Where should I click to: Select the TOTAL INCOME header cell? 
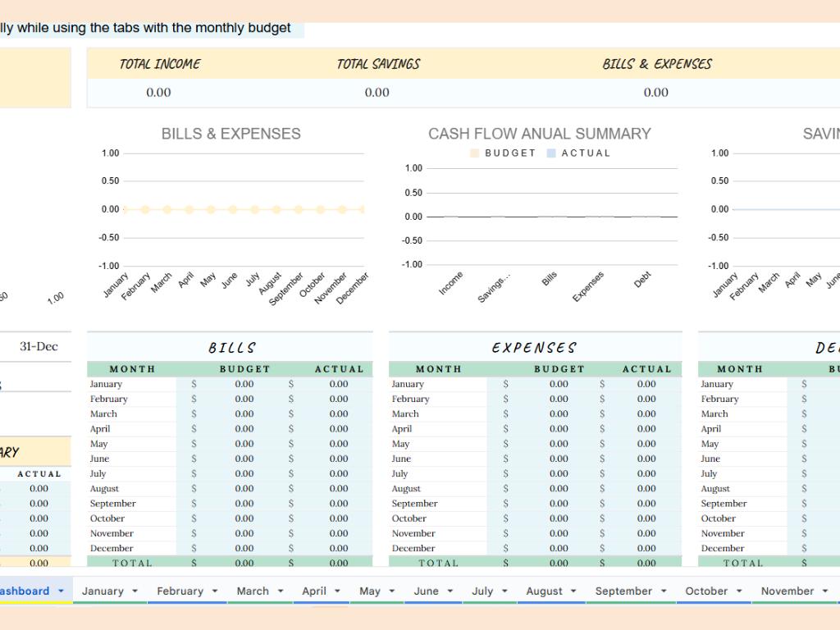point(160,64)
